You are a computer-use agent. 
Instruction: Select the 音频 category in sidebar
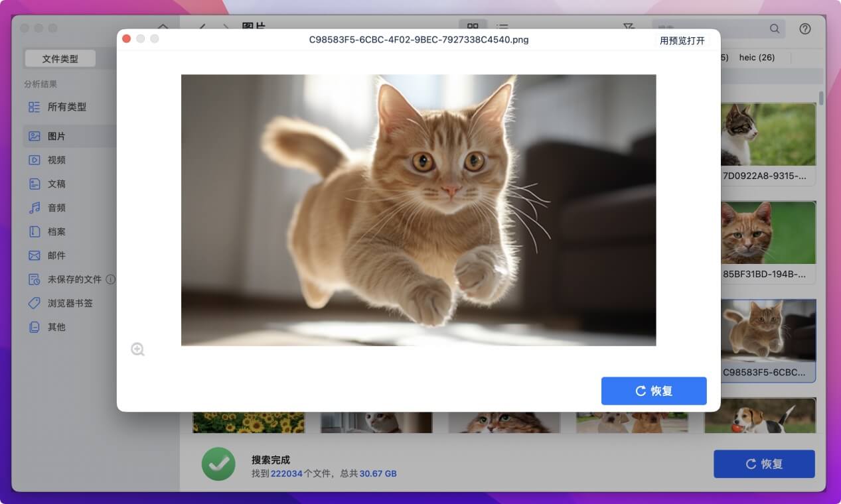[x=57, y=207]
